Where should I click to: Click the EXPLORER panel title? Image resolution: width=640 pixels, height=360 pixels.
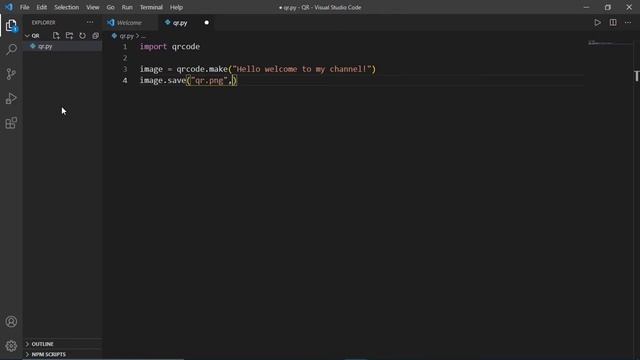(x=44, y=23)
